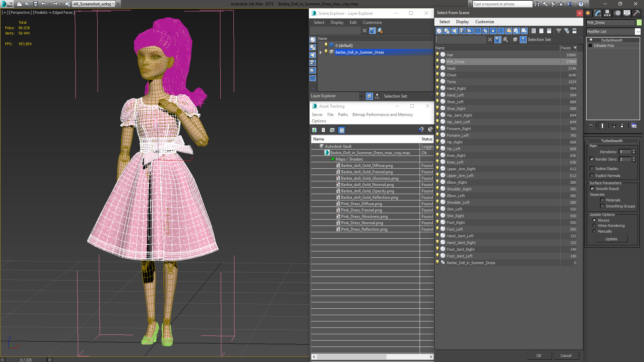Screen dimensions: 644x362
Task: Expand the Editable Poly modifier
Action: [x=590, y=46]
